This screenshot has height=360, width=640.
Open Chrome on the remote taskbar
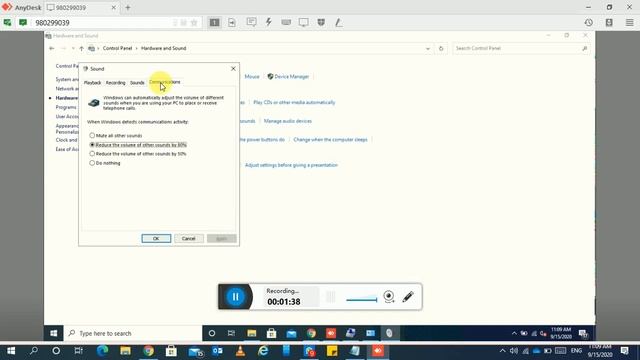tap(311, 333)
